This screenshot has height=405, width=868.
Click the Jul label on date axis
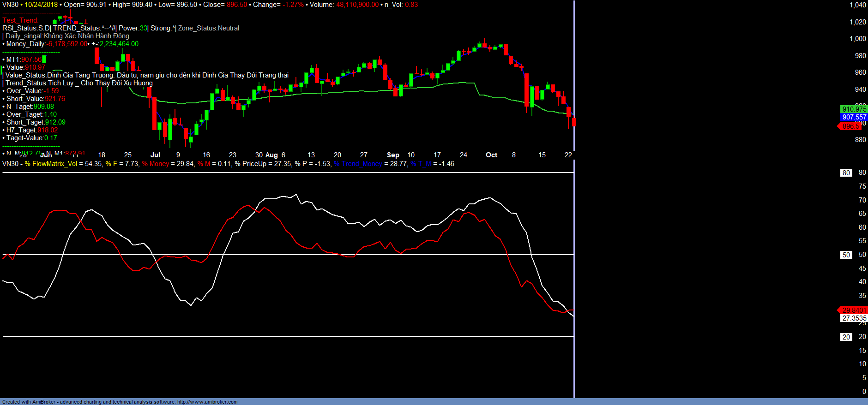pos(155,155)
